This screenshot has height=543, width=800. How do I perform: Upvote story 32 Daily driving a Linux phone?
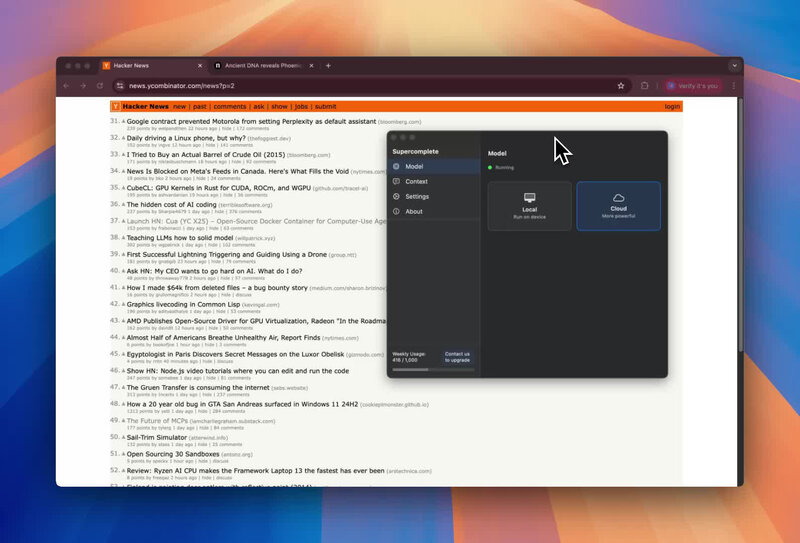[x=123, y=138]
